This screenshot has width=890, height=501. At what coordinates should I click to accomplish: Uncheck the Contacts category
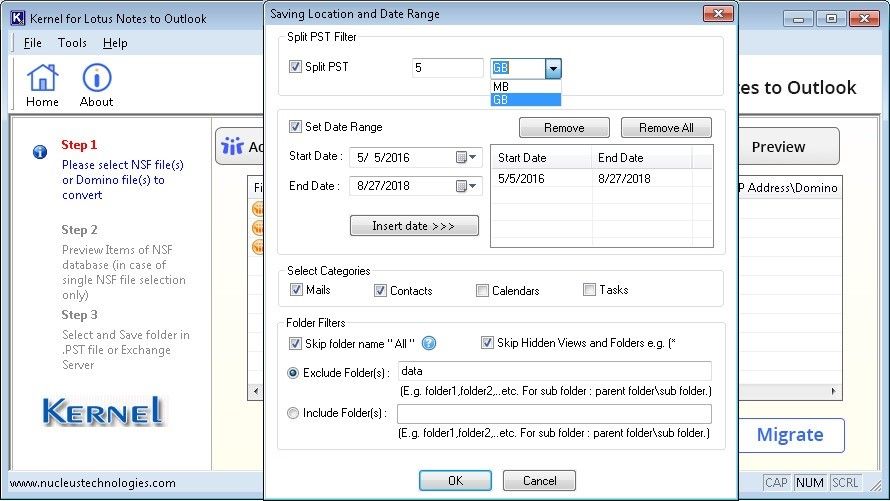[380, 291]
